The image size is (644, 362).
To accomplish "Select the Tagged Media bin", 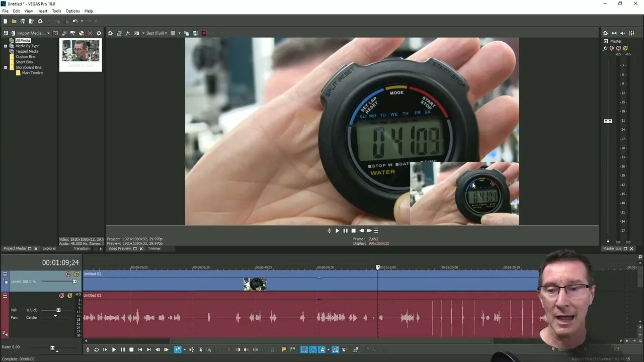I will point(27,51).
